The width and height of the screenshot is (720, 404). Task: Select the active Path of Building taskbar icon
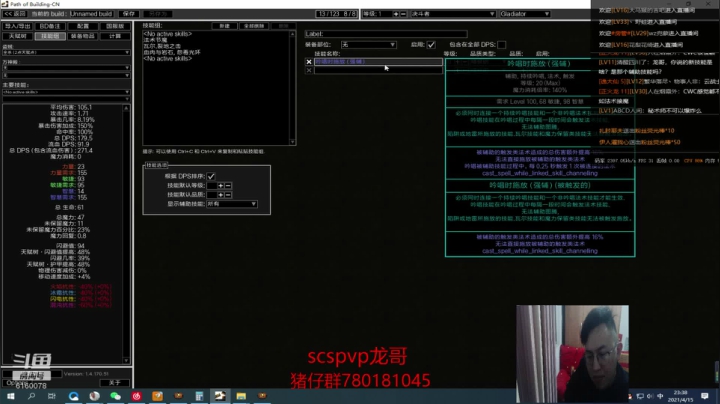(220, 396)
